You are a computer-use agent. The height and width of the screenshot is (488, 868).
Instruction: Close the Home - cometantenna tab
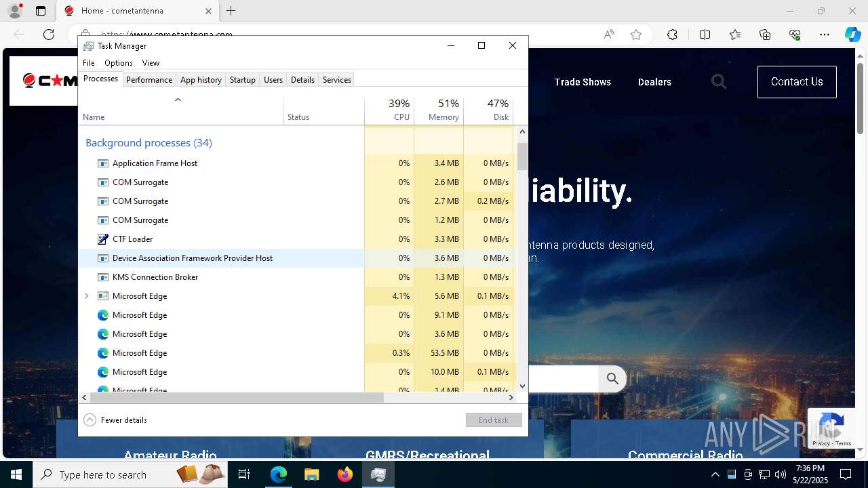click(x=208, y=11)
